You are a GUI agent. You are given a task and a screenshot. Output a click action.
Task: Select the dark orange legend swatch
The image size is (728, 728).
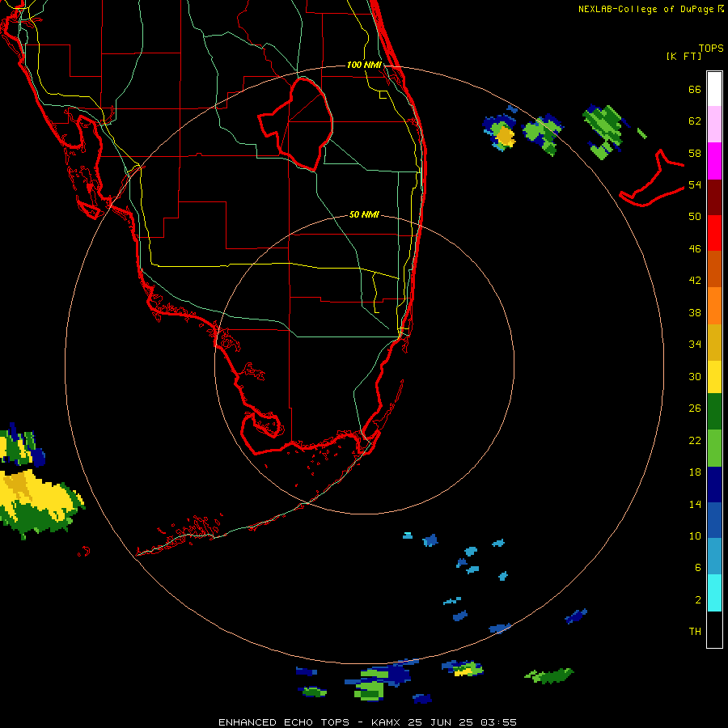tap(714, 269)
